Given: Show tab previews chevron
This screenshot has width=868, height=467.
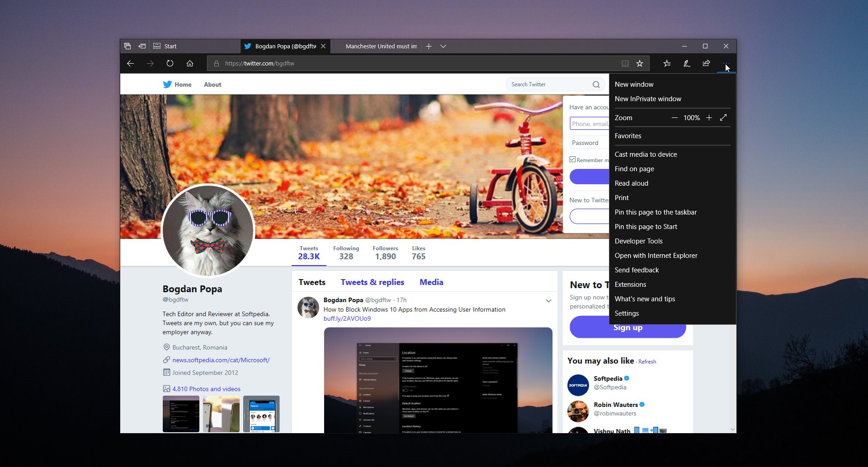Looking at the screenshot, I should (x=443, y=46).
